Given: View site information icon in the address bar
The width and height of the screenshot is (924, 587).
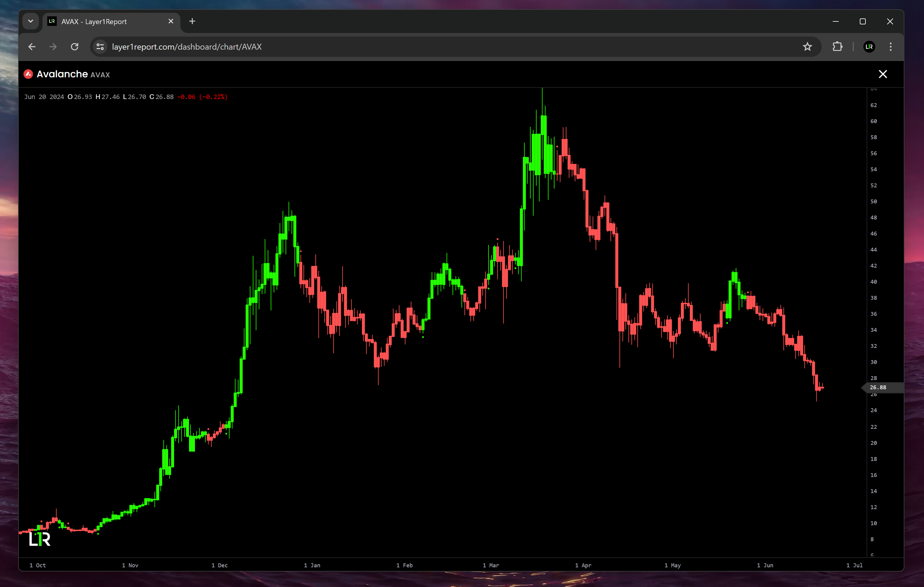Looking at the screenshot, I should click(x=100, y=47).
